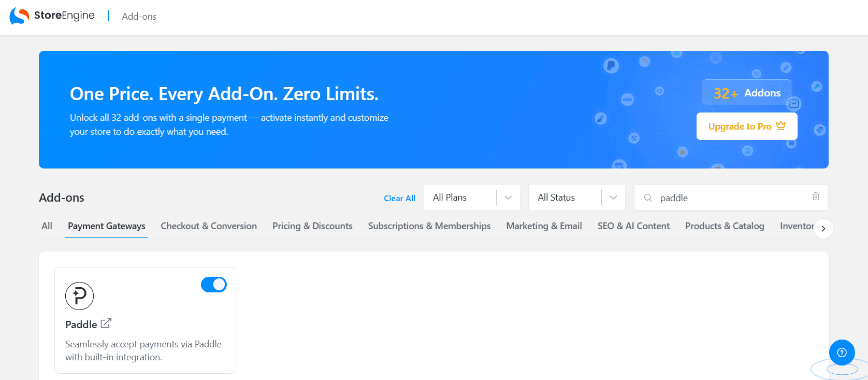The width and height of the screenshot is (868, 380).
Task: Click the 32+ Addons badge
Action: [747, 93]
